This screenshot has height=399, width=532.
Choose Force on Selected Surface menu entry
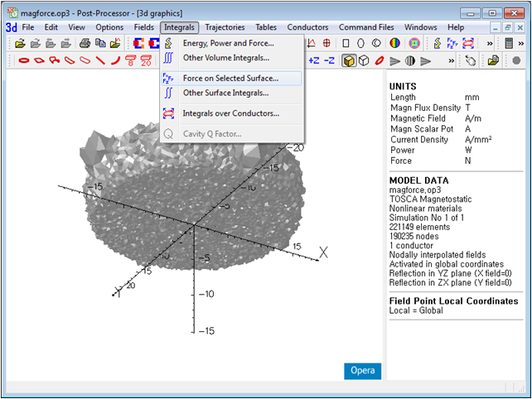[x=230, y=78]
